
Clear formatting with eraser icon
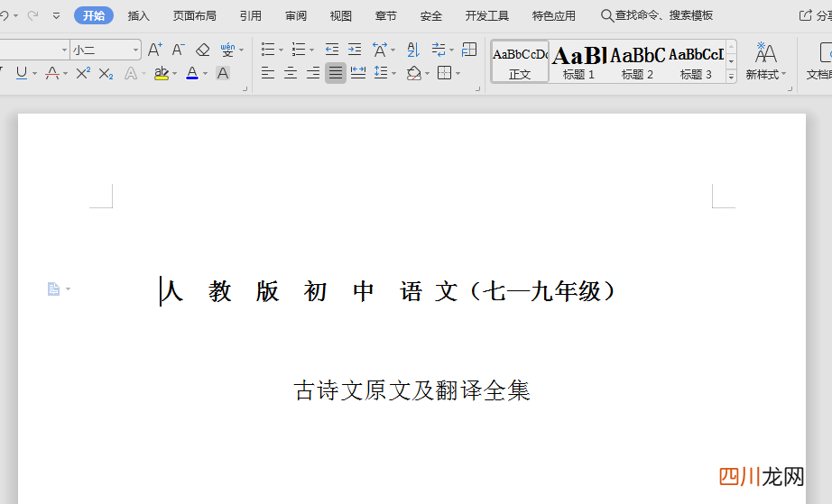point(203,50)
